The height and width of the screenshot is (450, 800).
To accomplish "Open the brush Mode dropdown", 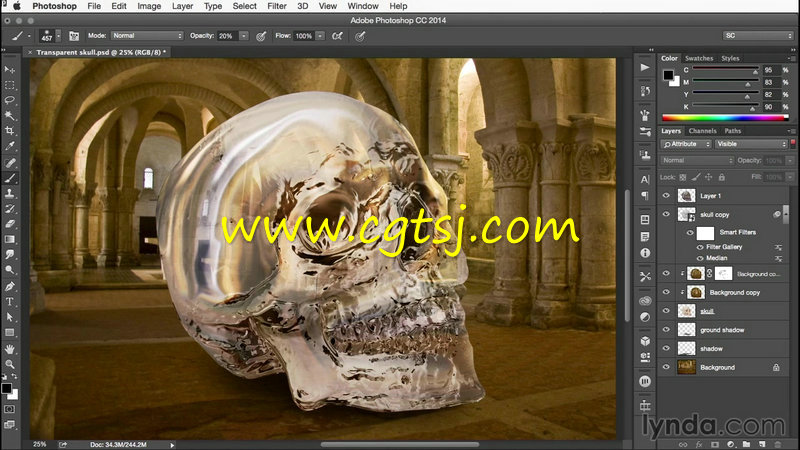I will [147, 36].
